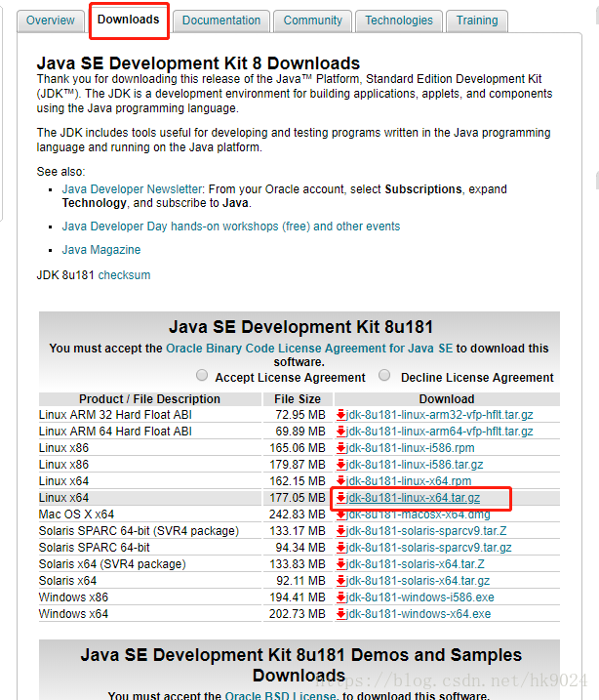Viewport: 599px width, 700px height.
Task: Click download arrow icon beside linux-x64.rpm
Action: click(341, 480)
